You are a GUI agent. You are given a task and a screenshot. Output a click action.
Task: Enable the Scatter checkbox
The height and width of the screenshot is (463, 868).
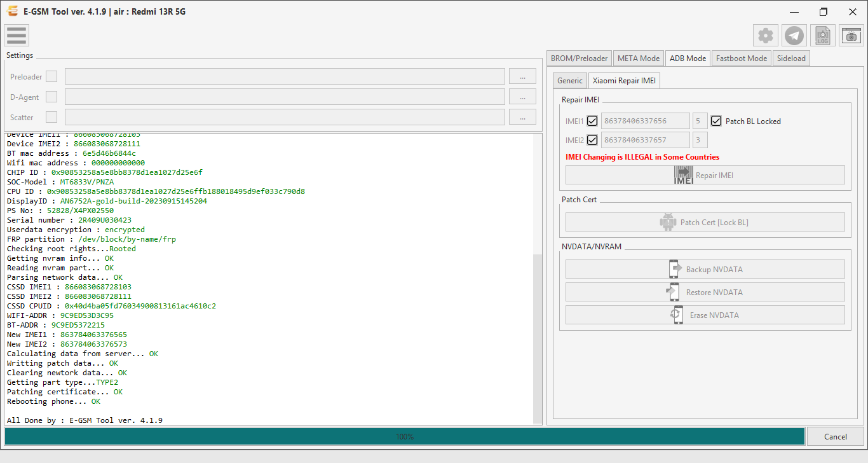[x=51, y=117]
